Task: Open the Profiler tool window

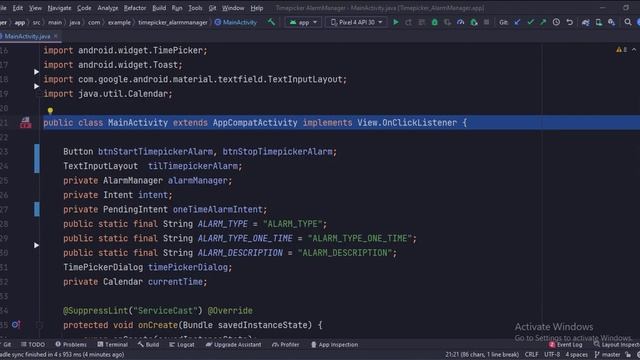Action: point(285,344)
